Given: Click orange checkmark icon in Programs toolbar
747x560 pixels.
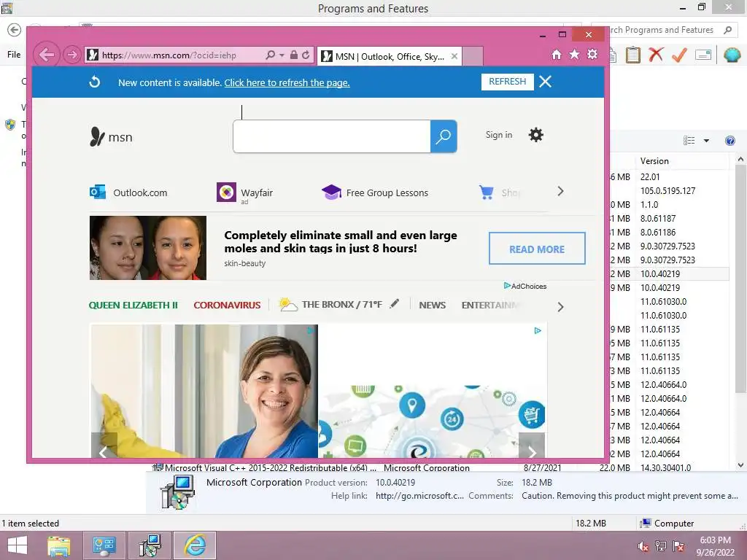Looking at the screenshot, I should 679,55.
